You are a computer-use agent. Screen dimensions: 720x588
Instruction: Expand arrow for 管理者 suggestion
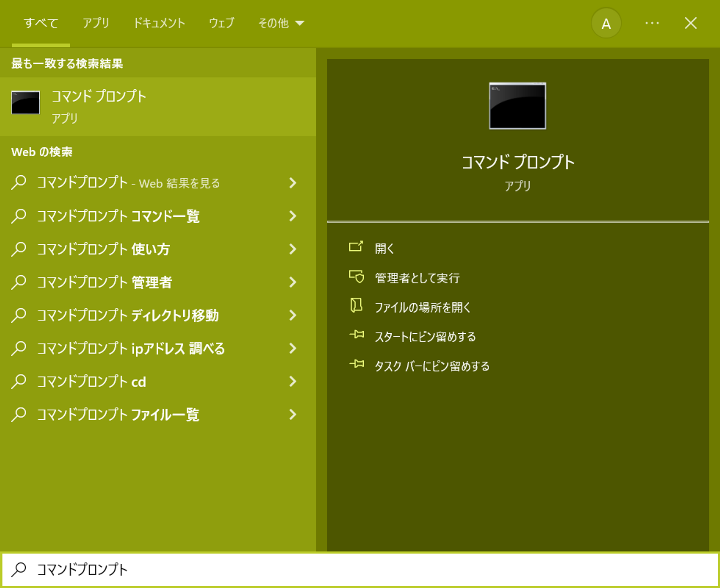(293, 282)
